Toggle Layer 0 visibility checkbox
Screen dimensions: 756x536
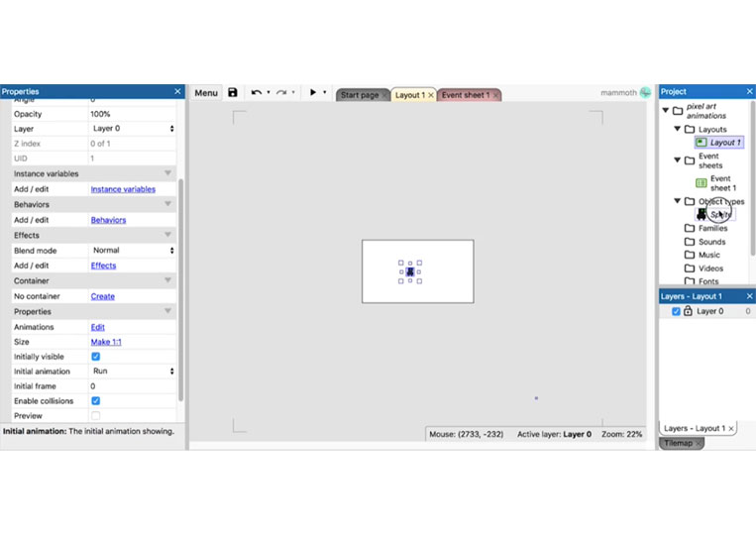click(676, 311)
